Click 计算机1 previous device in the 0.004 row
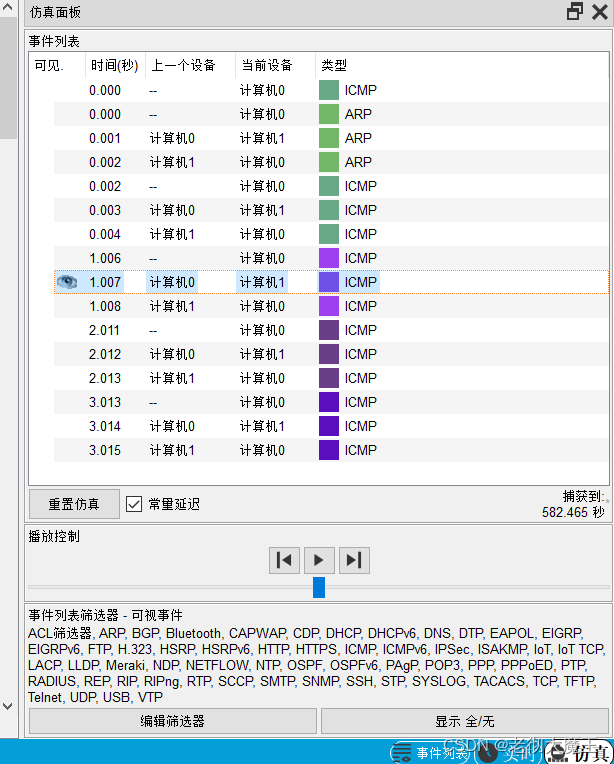The width and height of the screenshot is (614, 764). pyautogui.click(x=172, y=234)
